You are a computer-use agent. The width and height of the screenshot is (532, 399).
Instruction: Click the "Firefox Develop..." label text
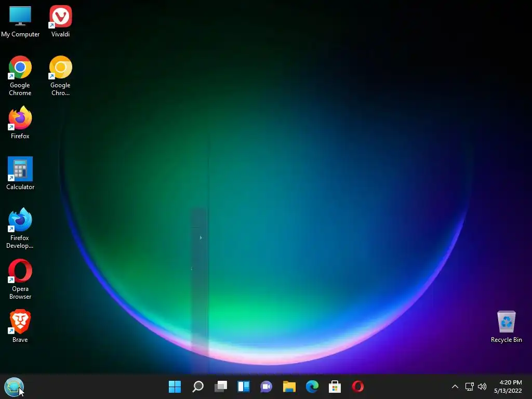tap(20, 242)
